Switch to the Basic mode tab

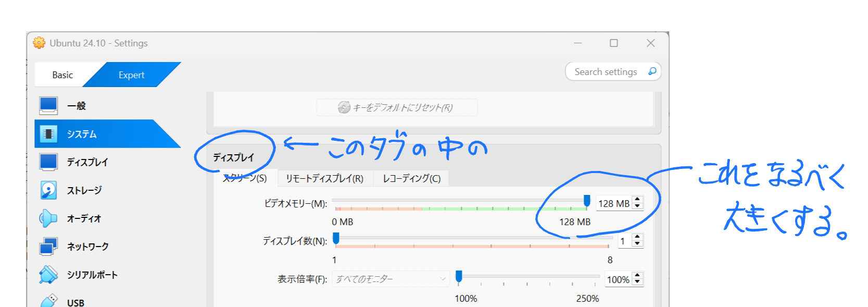click(x=62, y=75)
